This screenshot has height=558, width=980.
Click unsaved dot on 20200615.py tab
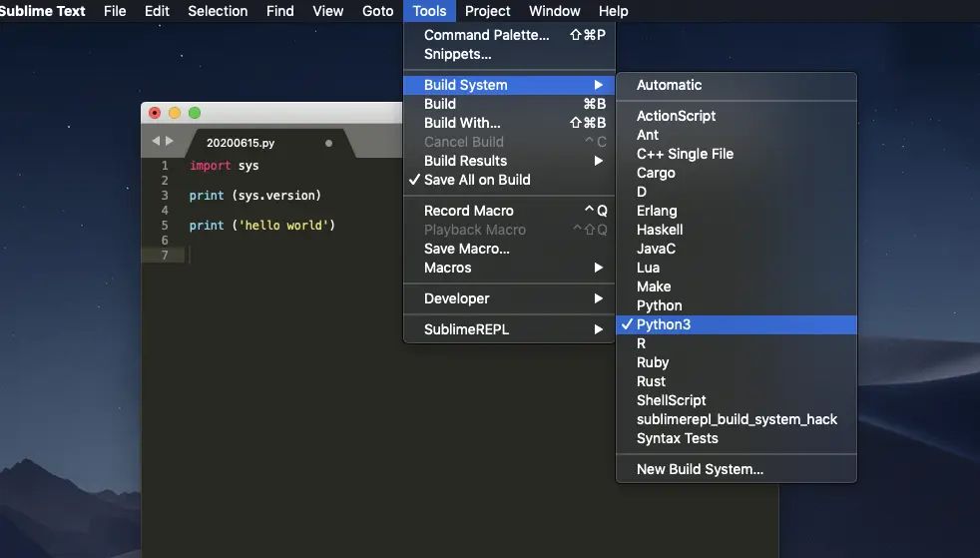(328, 143)
